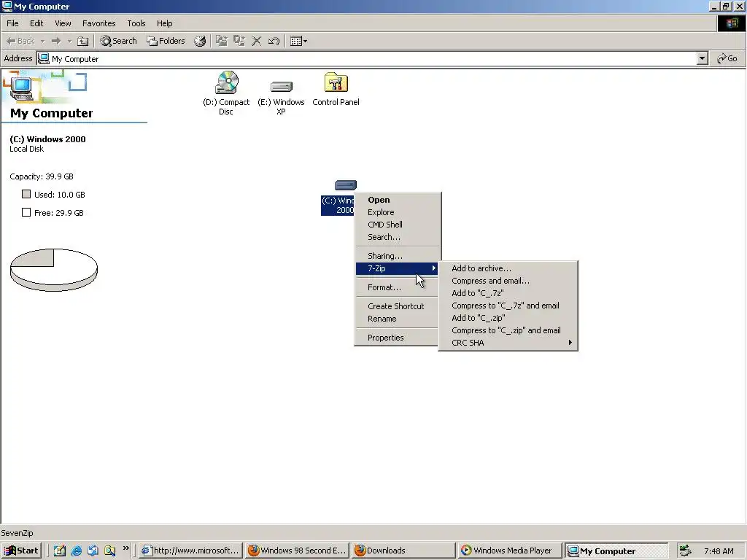Expand the 7-Zip submenu entry
747x560 pixels.
point(398,268)
